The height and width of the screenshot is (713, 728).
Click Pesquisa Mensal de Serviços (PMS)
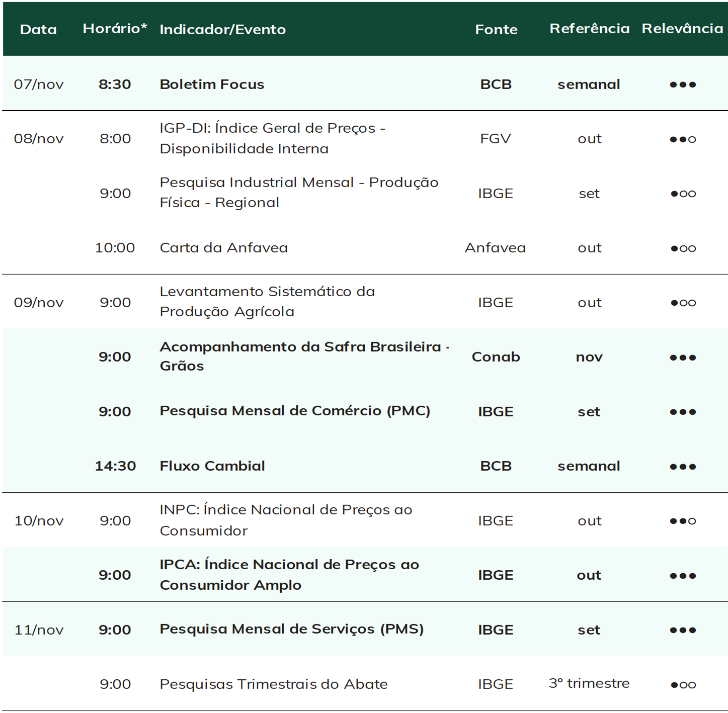tap(292, 629)
